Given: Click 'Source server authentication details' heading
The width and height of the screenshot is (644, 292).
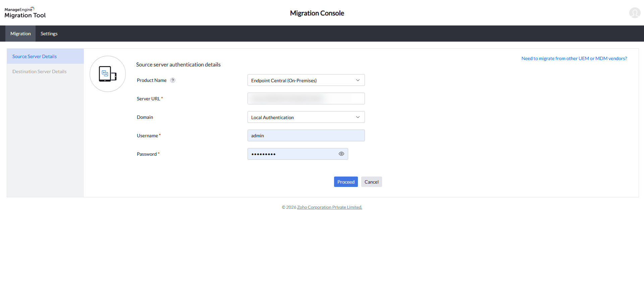Looking at the screenshot, I should 178,64.
